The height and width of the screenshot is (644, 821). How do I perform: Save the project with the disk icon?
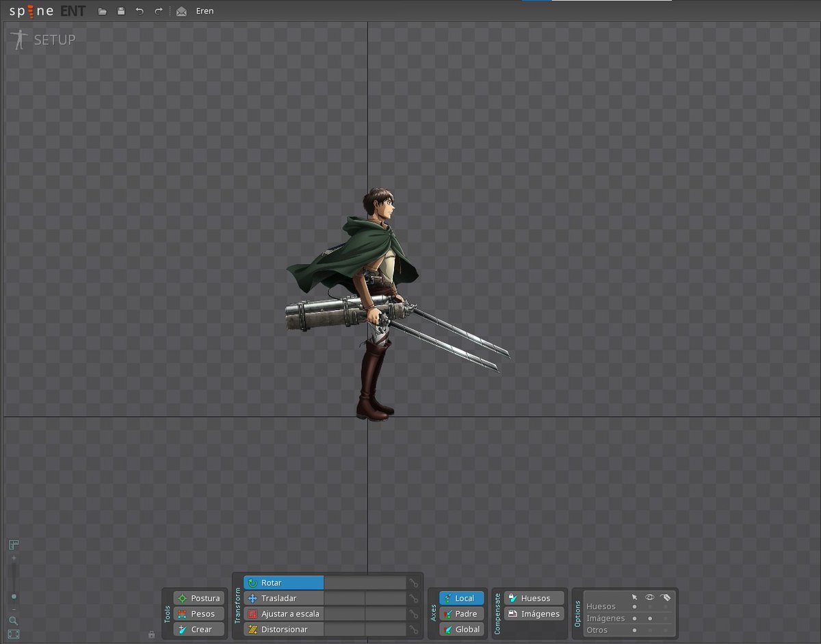pos(121,11)
